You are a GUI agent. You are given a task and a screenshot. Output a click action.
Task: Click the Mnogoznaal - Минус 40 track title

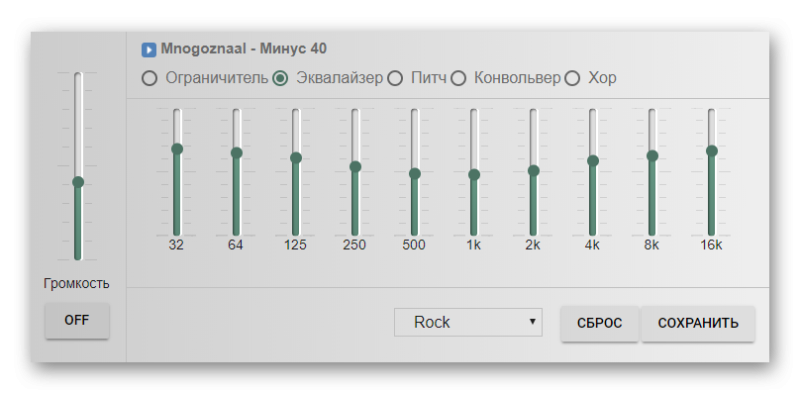point(244,49)
